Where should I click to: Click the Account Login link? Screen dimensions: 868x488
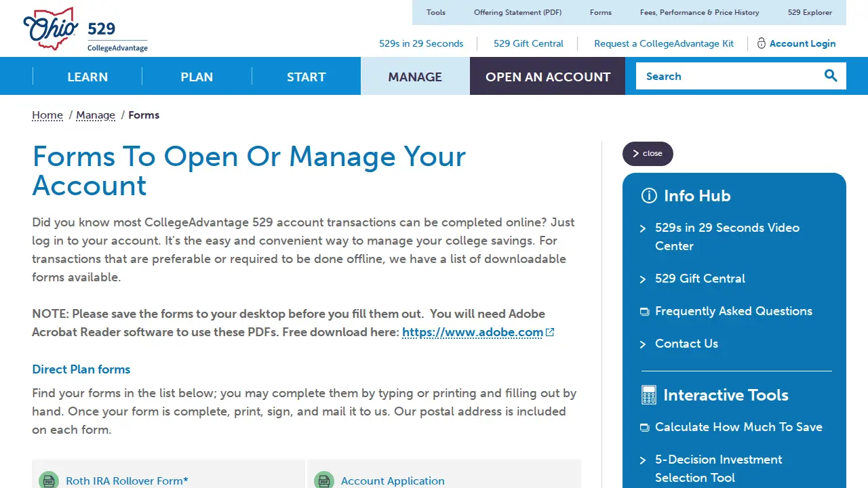[802, 43]
